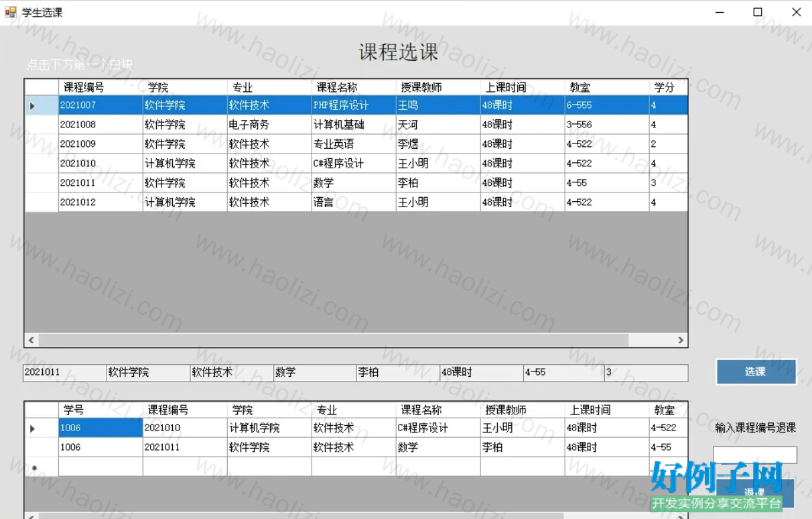Screen dimensions: 812x519
Task: Click PHP程序设计 course name cell
Action: pyautogui.click(x=354, y=105)
